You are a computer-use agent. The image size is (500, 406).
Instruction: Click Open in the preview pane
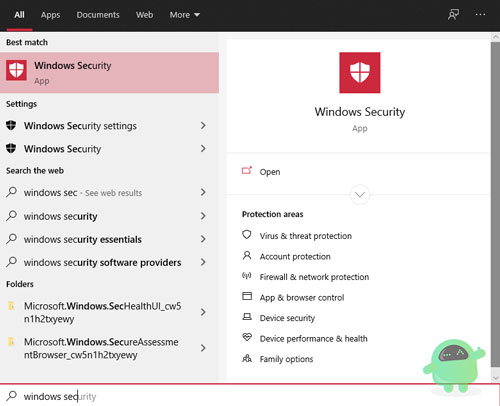pyautogui.click(x=270, y=172)
